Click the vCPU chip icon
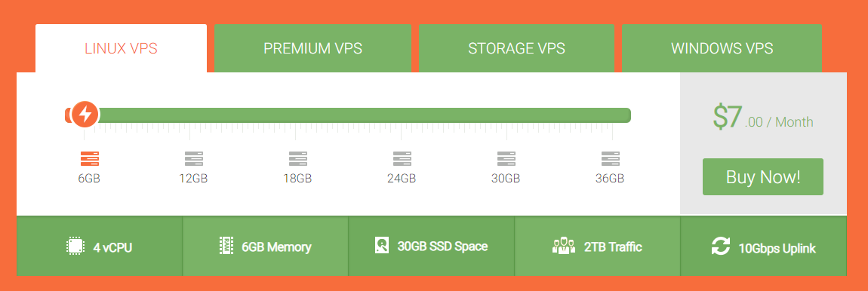The height and width of the screenshot is (291, 868). click(x=75, y=247)
